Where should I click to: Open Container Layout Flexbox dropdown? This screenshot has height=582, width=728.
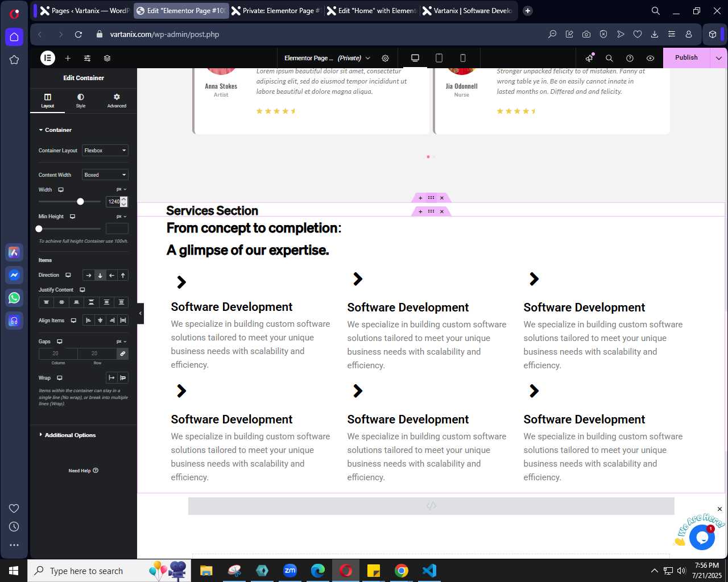105,151
